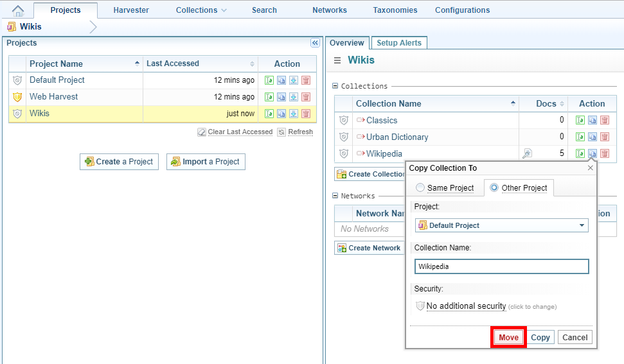Click Create a Project button

pyautogui.click(x=119, y=162)
